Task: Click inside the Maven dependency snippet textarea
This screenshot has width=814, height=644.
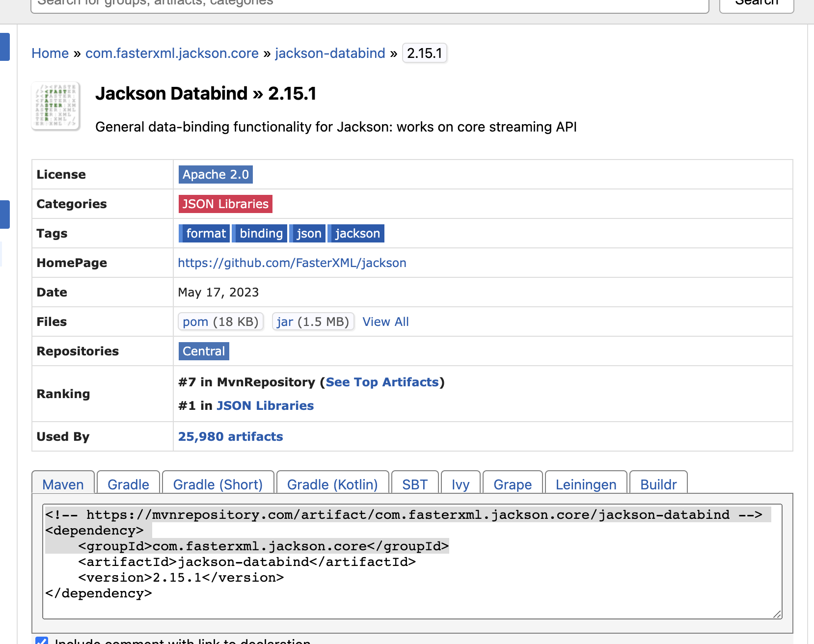Action: [x=412, y=562]
